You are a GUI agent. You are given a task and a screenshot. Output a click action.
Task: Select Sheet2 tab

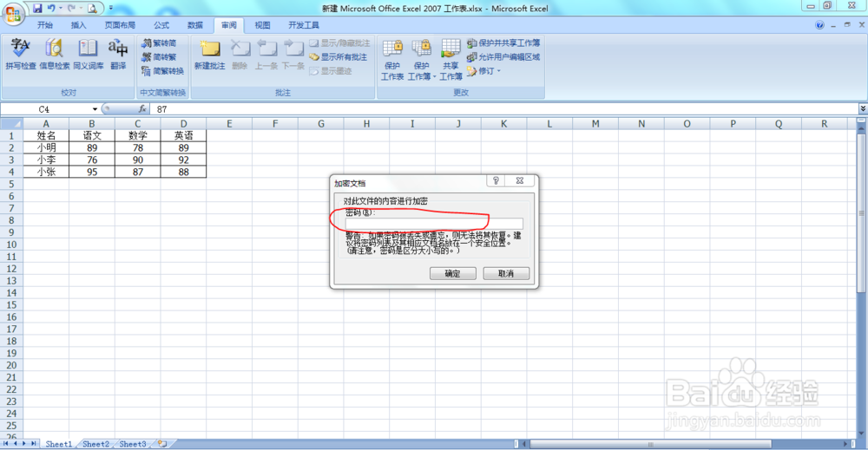(x=95, y=444)
